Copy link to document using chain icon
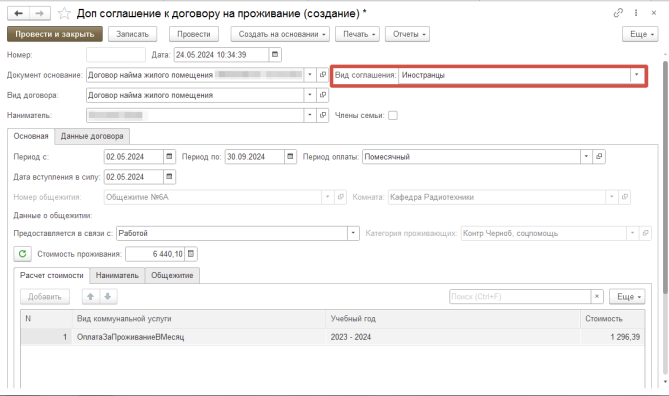Image resolution: width=669 pixels, height=396 pixels. pyautogui.click(x=618, y=13)
